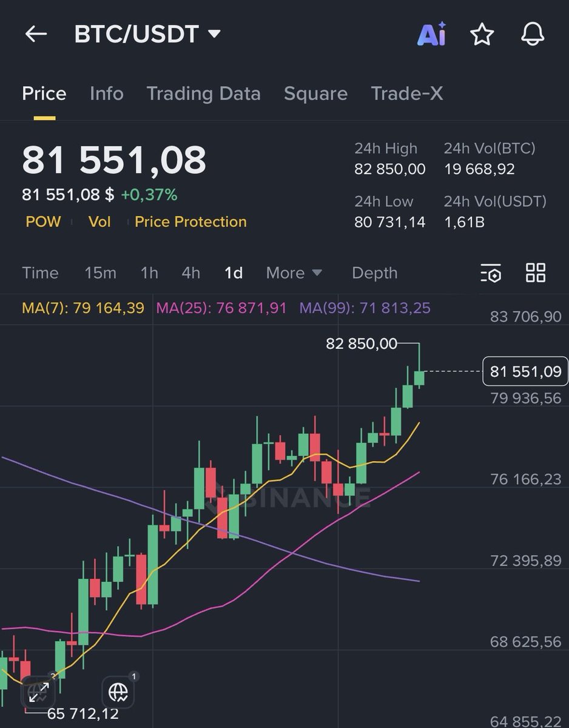
Task: Switch to the Price tab
Action: tap(44, 93)
